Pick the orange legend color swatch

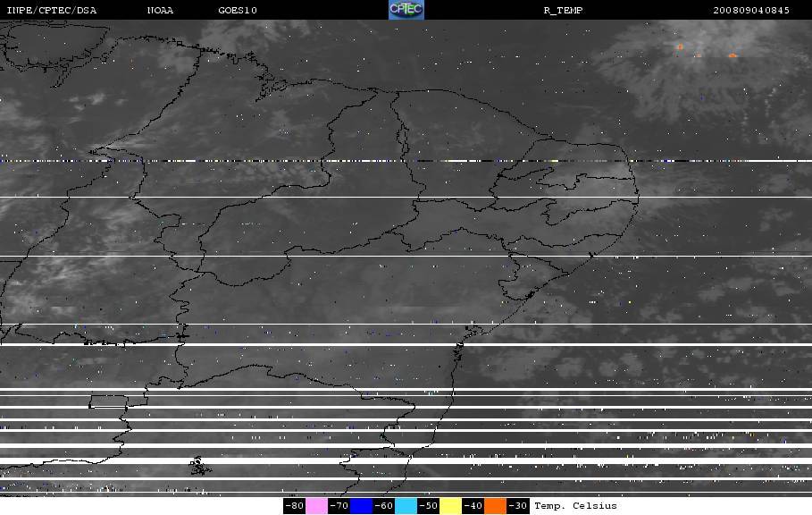pyautogui.click(x=495, y=506)
